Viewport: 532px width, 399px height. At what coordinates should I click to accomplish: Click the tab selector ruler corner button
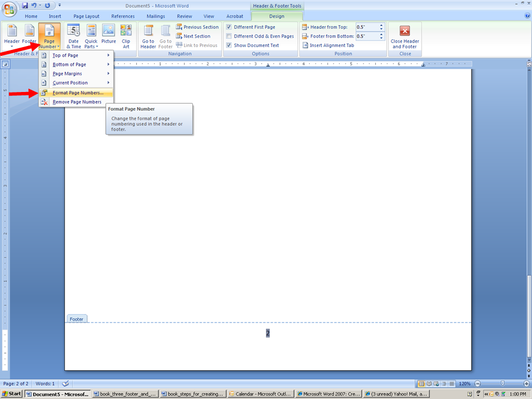pyautogui.click(x=5, y=64)
